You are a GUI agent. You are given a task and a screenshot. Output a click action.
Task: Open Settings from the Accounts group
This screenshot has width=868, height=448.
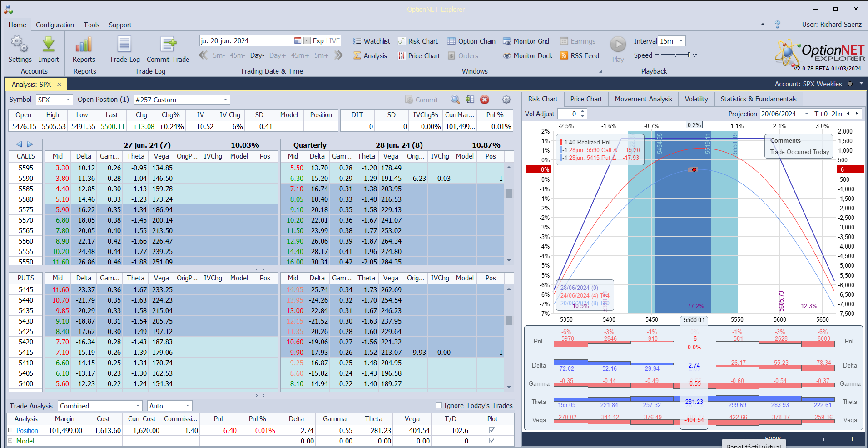[20, 50]
